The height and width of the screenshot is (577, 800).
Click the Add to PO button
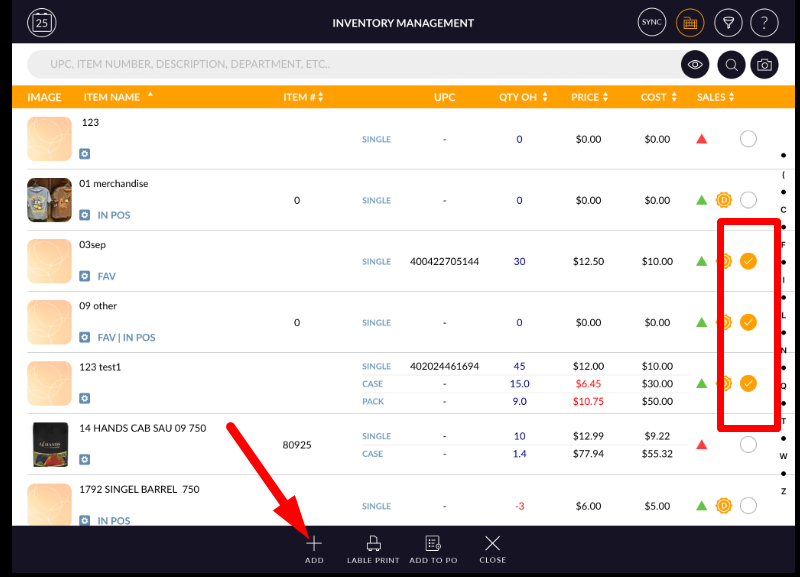pyautogui.click(x=433, y=548)
